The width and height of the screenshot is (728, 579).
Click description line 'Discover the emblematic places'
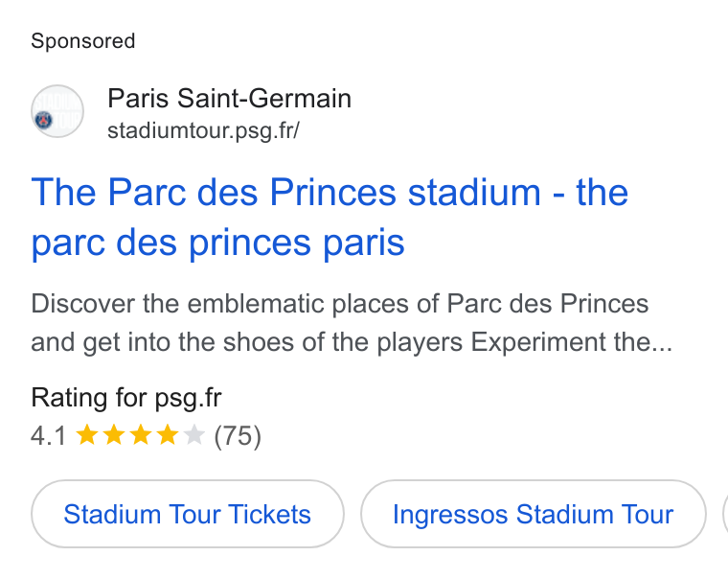pyautogui.click(x=340, y=304)
